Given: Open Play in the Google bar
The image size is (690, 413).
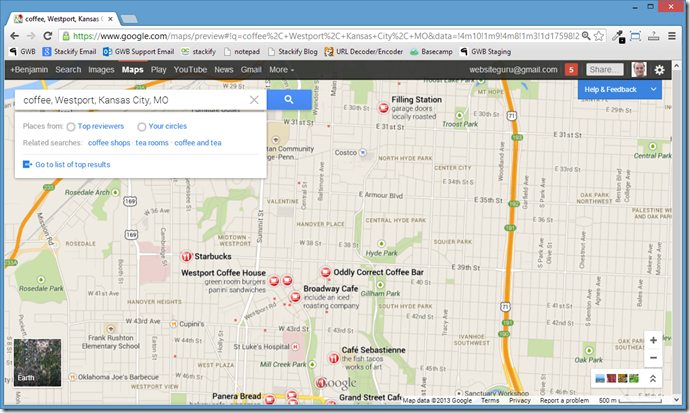Looking at the screenshot, I should 158,69.
